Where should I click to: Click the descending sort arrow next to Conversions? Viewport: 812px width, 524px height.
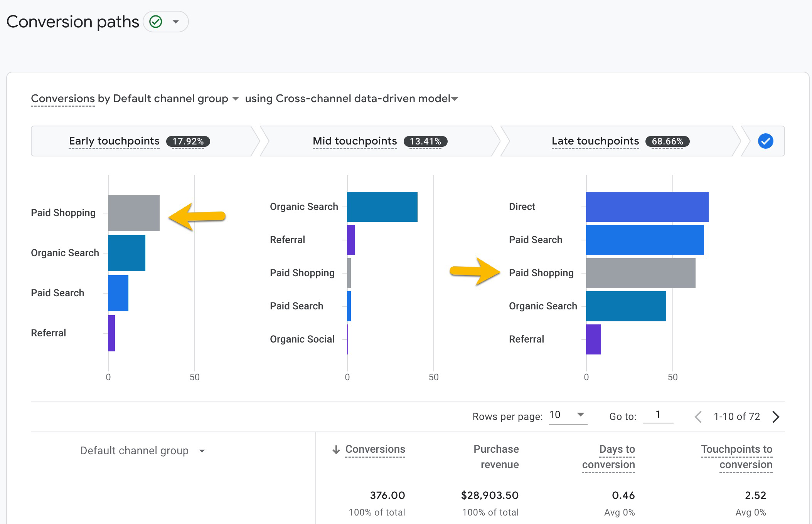pos(336,450)
